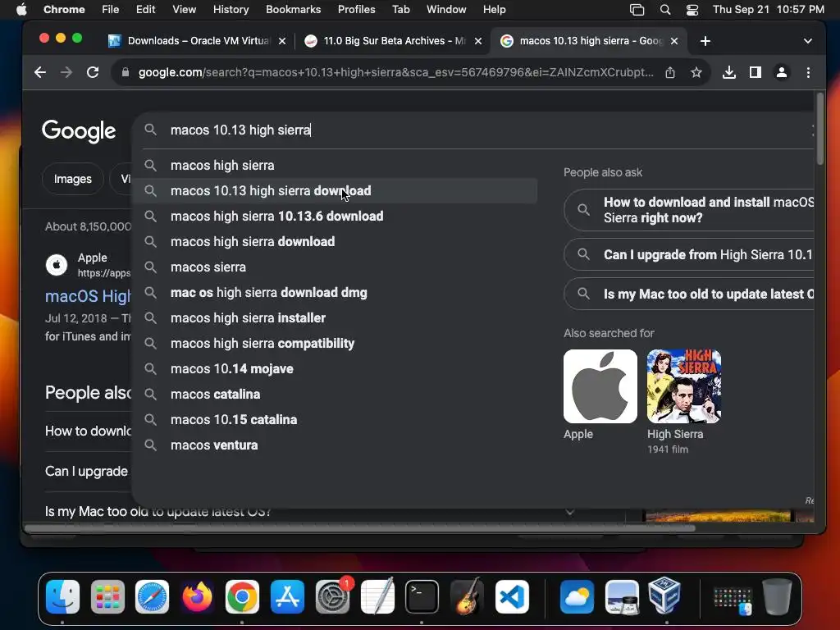The image size is (840, 630).
Task: Open Google Chrome from the Dock
Action: (242, 596)
